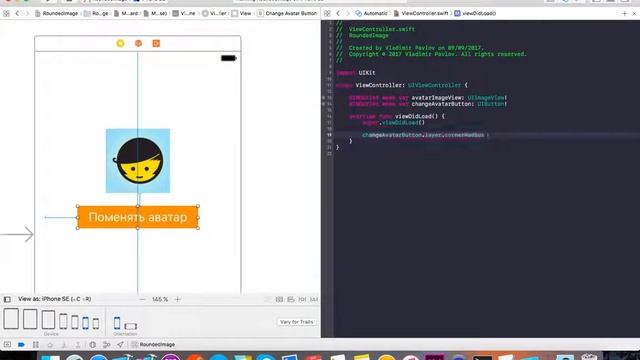The image size is (640, 360).
Task: Click the 'import UIKit' line
Action: pyautogui.click(x=356, y=73)
